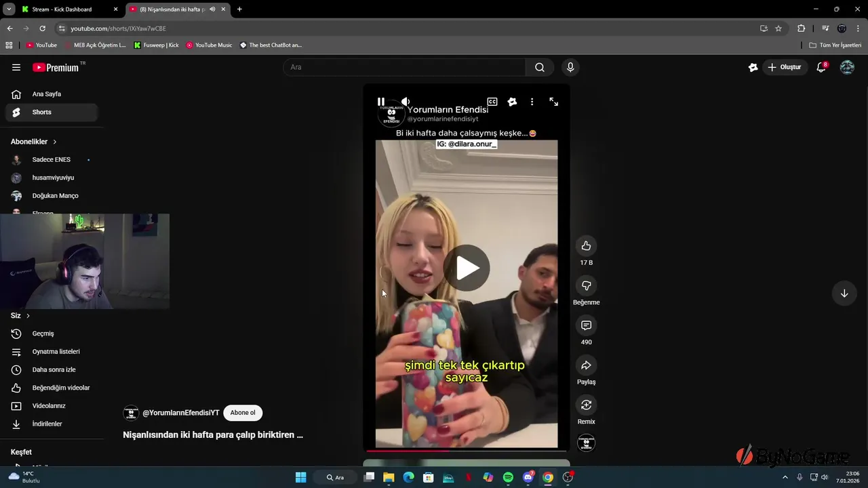This screenshot has width=868, height=488.
Task: Open the apps grid in bookmarks bar
Action: point(9,45)
